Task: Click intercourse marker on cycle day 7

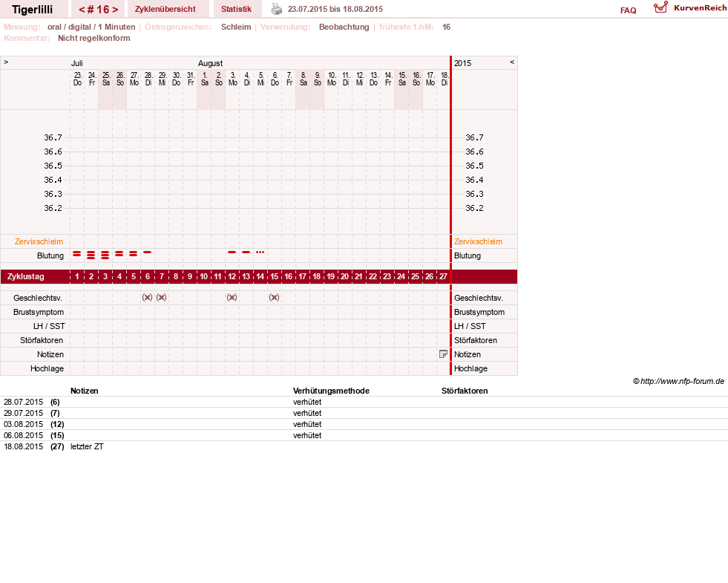Action: [x=161, y=297]
